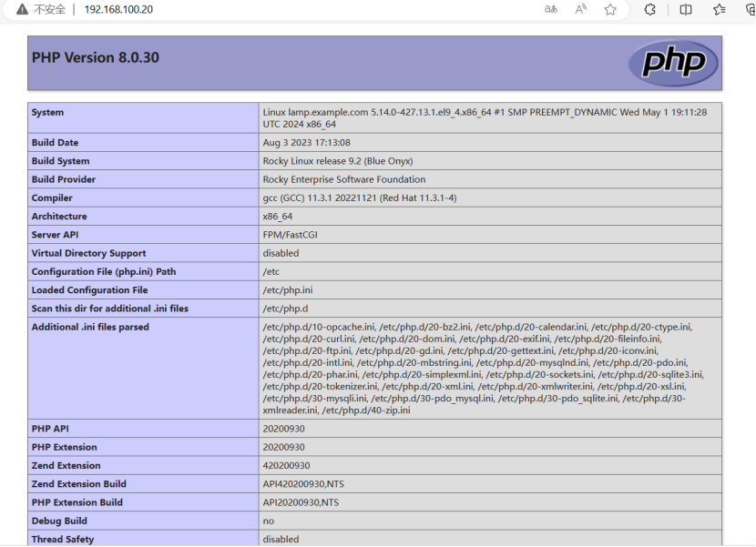The image size is (756, 547).
Task: Click Scan this dir for additional .ini files
Action: [110, 309]
